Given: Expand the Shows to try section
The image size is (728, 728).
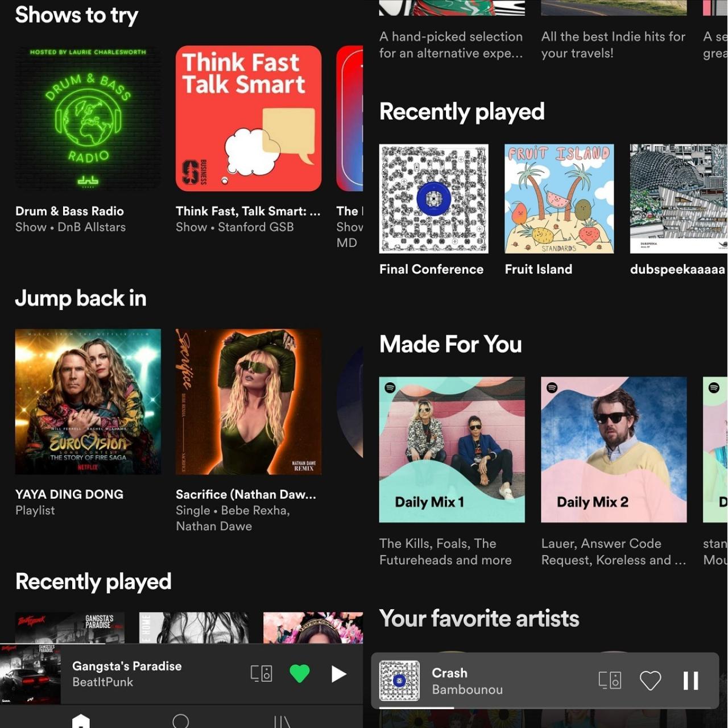Looking at the screenshot, I should pyautogui.click(x=77, y=15).
